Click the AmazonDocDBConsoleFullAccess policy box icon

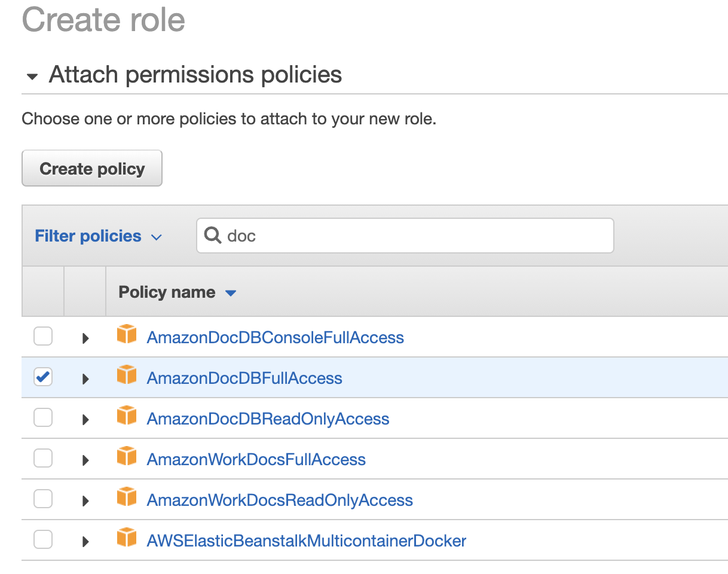pyautogui.click(x=127, y=335)
